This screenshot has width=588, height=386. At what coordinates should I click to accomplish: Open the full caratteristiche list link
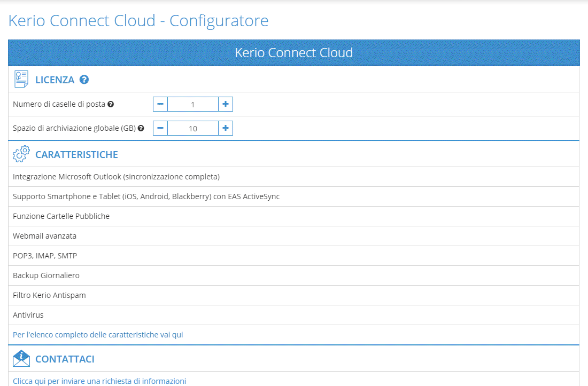coord(98,335)
